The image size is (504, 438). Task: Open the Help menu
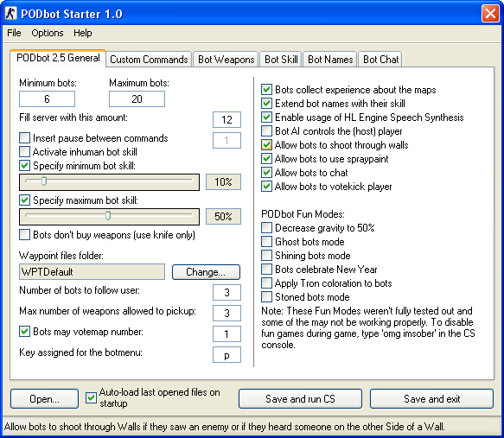coord(83,33)
